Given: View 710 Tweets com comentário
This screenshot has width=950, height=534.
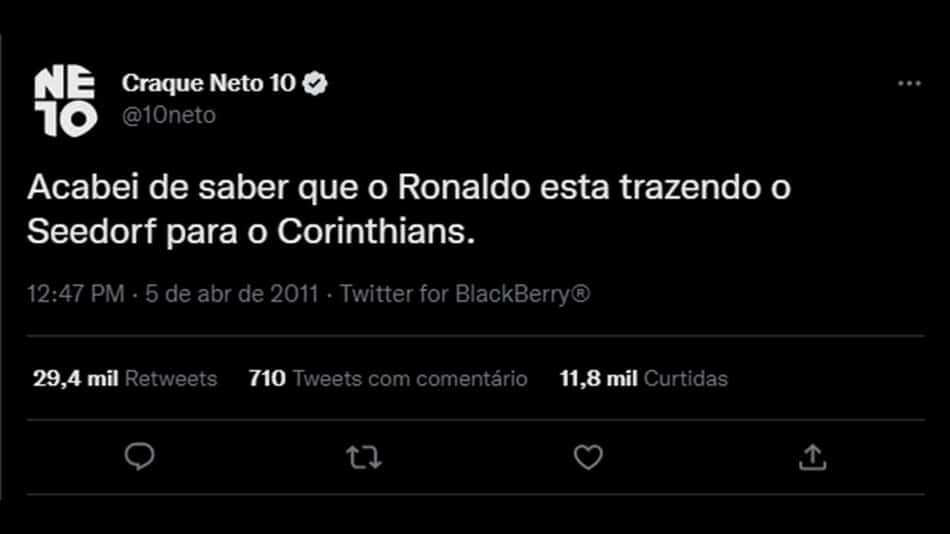Looking at the screenshot, I should 388,379.
